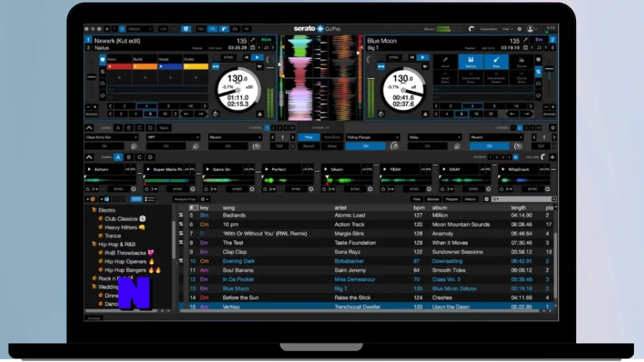This screenshot has height=362, width=644.
Task: Click the REC panel button in top toolbar
Action: click(x=201, y=29)
